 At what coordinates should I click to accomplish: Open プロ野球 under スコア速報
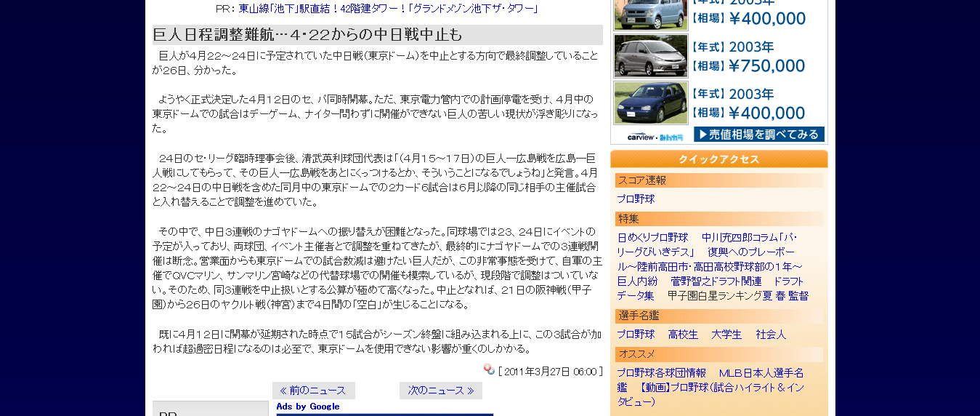[636, 199]
